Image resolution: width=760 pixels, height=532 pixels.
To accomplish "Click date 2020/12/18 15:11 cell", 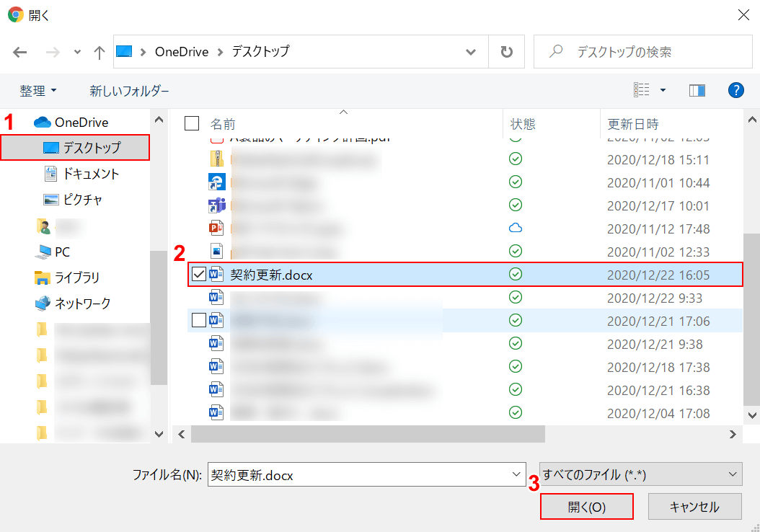I will pyautogui.click(x=658, y=159).
